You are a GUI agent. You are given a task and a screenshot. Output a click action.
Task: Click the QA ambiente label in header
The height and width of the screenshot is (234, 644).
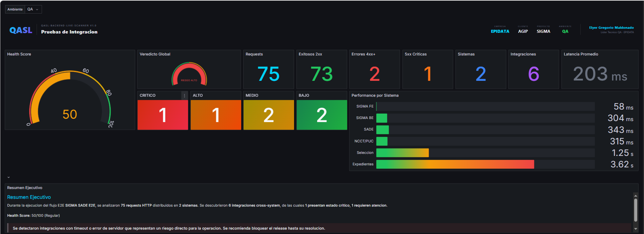tap(565, 31)
